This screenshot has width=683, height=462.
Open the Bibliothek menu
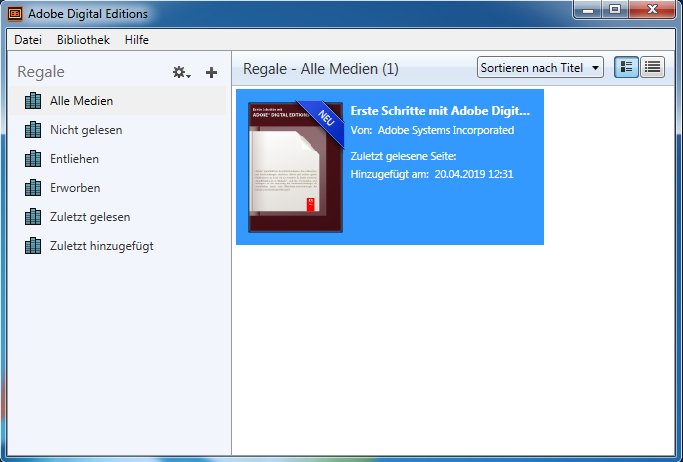point(83,40)
